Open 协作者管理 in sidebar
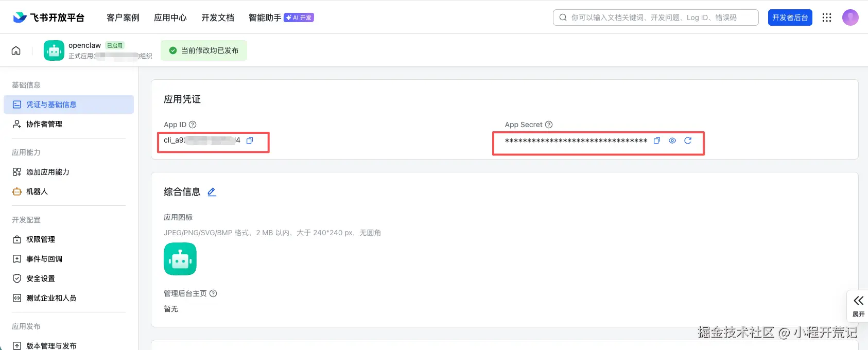This screenshot has height=350, width=868. (68, 124)
